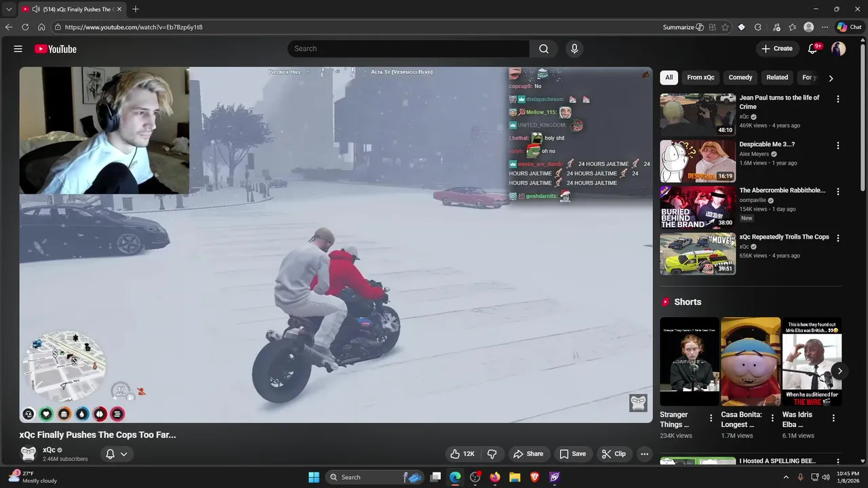
Task: Show hidden system tray icons chevron
Action: (x=786, y=477)
